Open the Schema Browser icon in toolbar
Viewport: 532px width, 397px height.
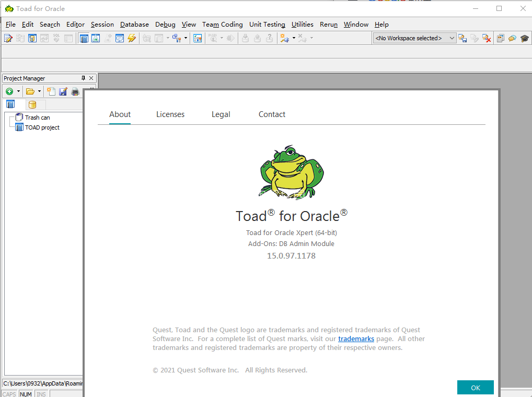(32, 38)
